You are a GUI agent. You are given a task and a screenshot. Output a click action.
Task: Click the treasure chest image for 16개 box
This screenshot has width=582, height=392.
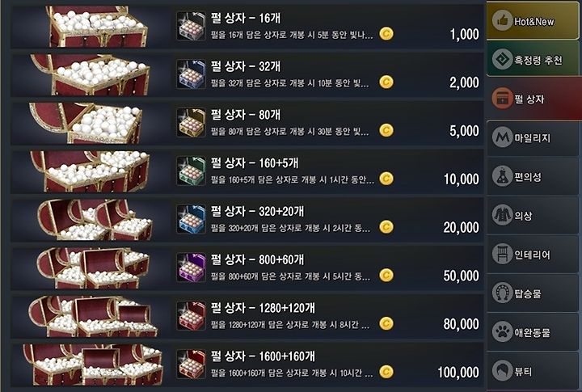pos(97,27)
